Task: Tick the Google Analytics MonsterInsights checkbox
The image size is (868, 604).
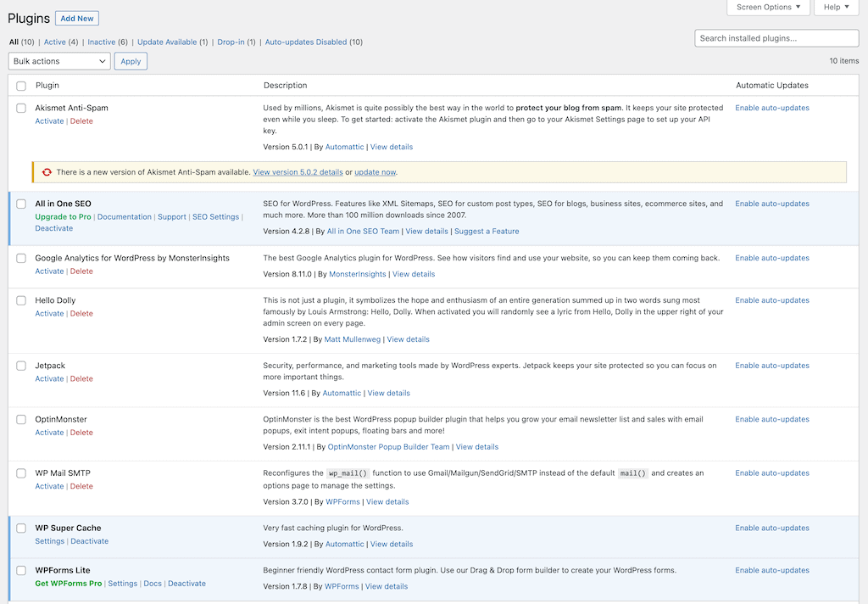Action: click(21, 258)
